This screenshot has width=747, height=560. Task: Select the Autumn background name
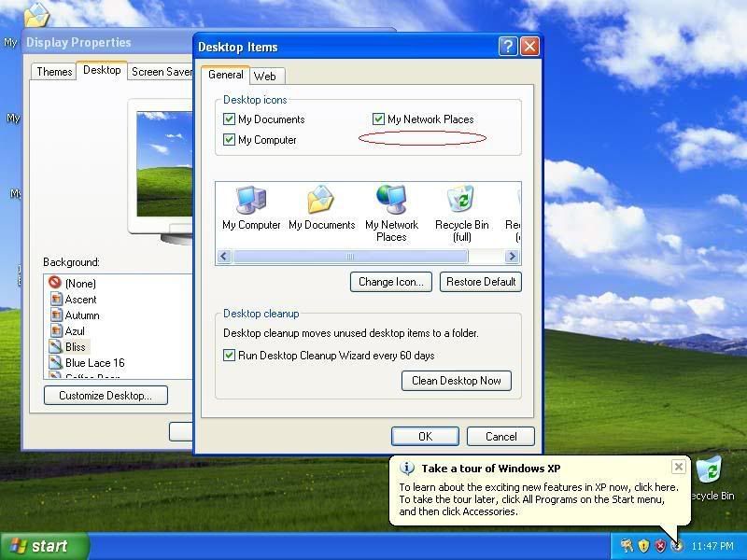(x=82, y=315)
